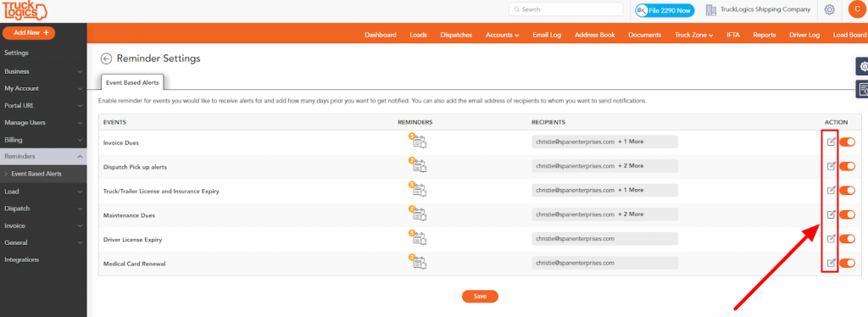The image size is (868, 317).
Task: Click the reminders calendar icon for Dispatch Pick up alerts
Action: pyautogui.click(x=419, y=165)
